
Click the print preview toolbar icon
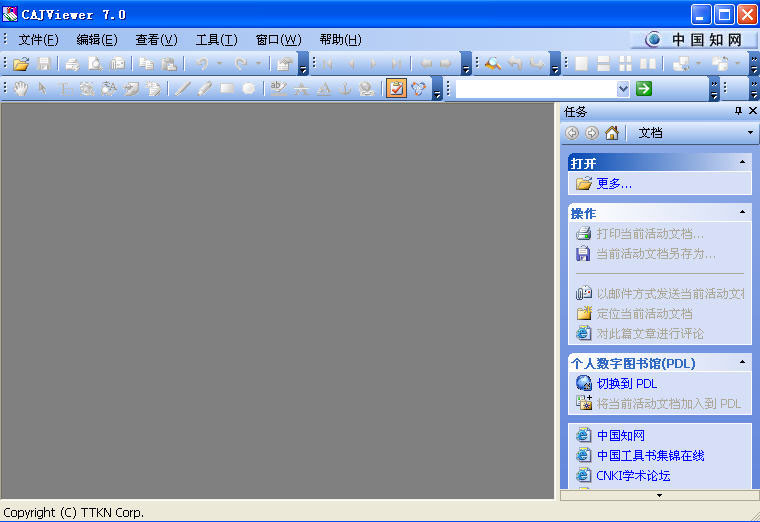click(95, 63)
